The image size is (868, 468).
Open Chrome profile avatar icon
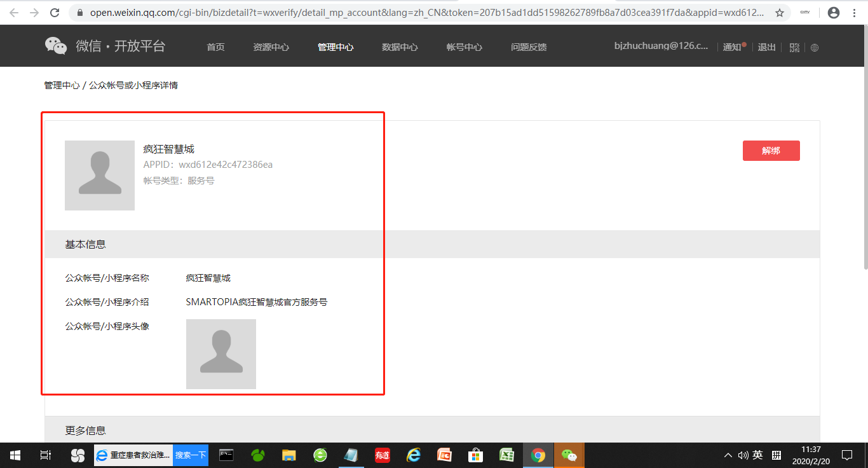[834, 13]
